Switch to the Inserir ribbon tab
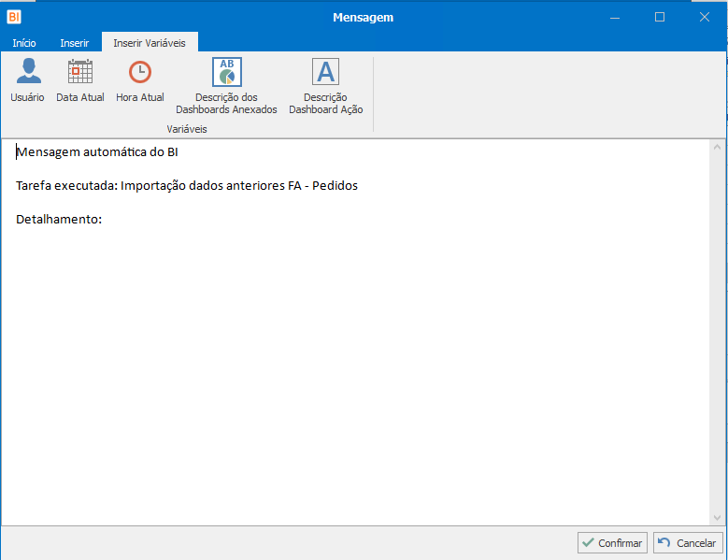 74,43
